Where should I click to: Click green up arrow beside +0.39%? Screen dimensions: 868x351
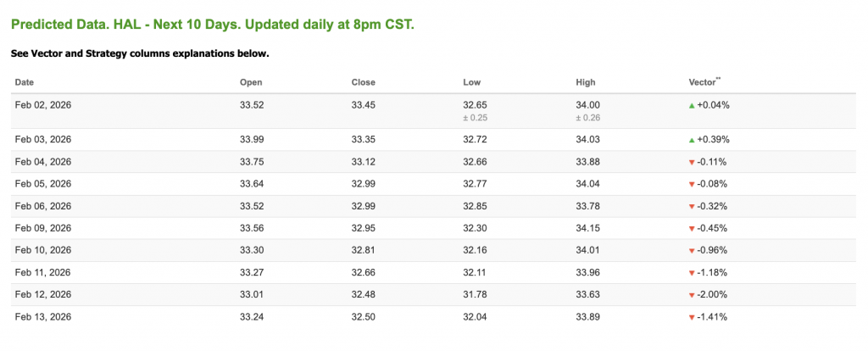click(692, 139)
